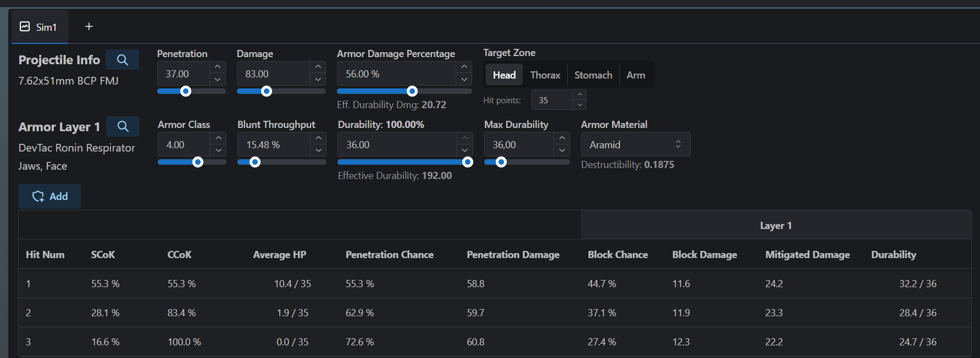Choose Stomach as the target zone
Viewport: 980px width, 358px height.
593,75
